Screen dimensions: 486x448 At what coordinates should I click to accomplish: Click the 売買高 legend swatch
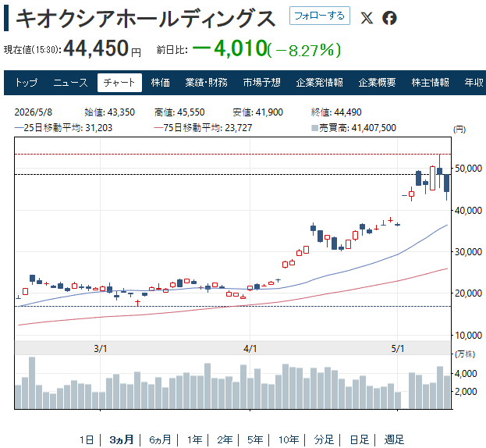pos(314,128)
